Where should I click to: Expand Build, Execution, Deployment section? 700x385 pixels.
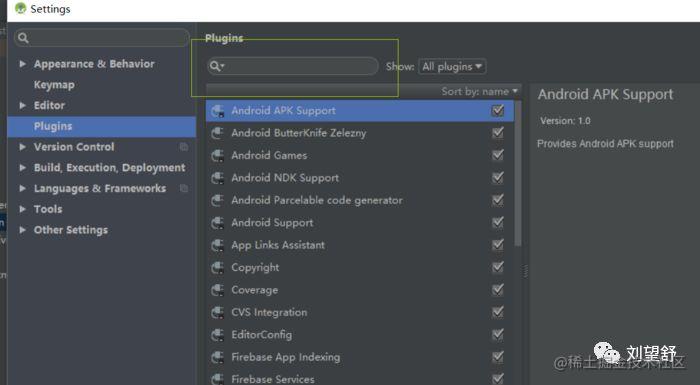[x=22, y=167]
